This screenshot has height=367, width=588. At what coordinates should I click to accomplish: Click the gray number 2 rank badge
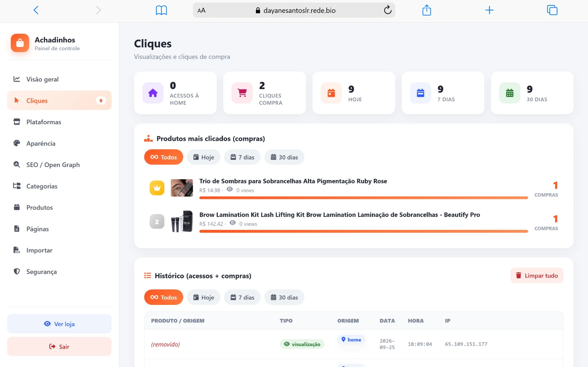click(157, 222)
